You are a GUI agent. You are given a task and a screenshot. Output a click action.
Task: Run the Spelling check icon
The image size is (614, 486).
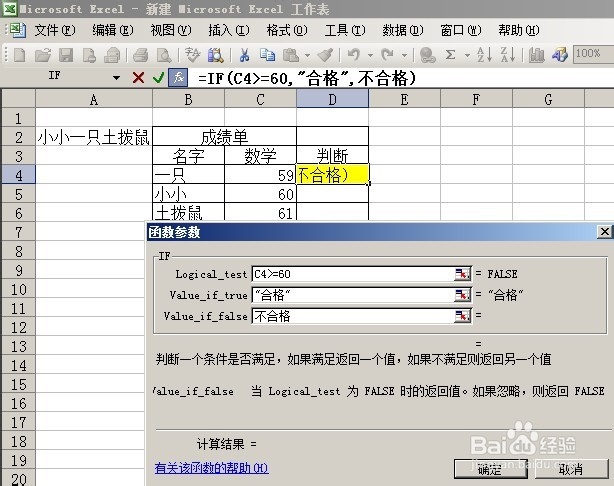[192, 55]
